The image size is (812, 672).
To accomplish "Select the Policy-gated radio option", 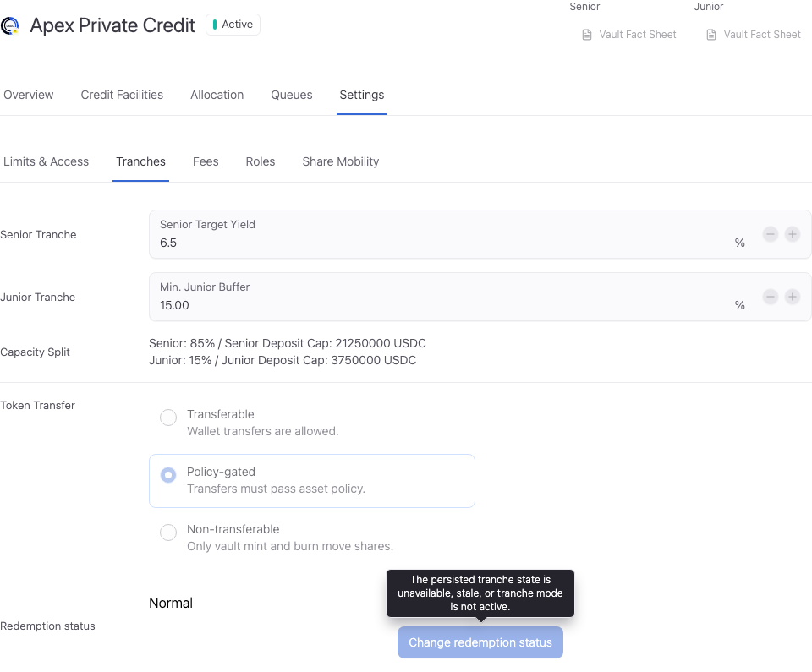I will [168, 475].
